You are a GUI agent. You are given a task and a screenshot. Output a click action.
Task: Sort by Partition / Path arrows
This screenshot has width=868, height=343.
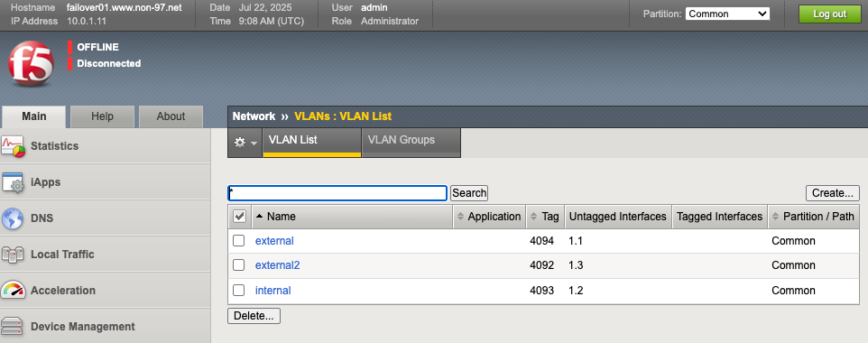775,217
